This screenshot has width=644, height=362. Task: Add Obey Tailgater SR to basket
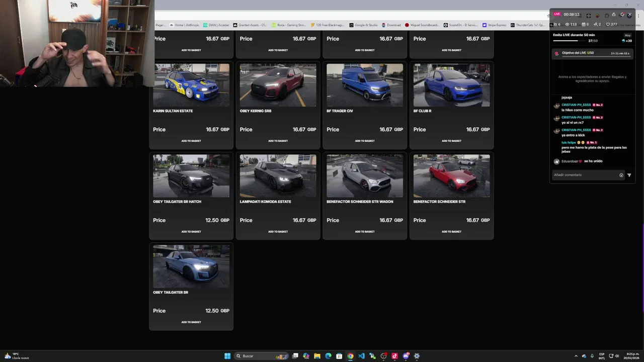click(x=191, y=322)
